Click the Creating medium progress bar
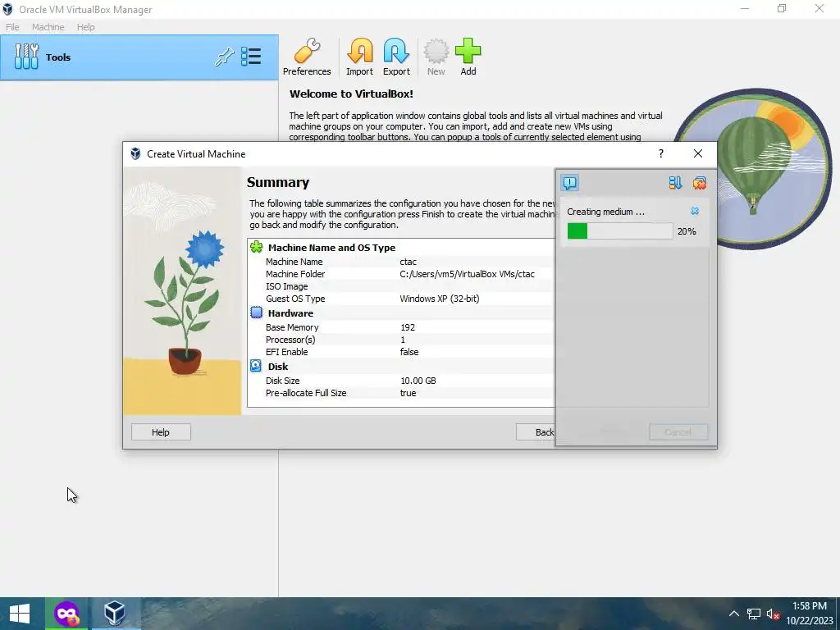The height and width of the screenshot is (630, 840). tap(620, 231)
